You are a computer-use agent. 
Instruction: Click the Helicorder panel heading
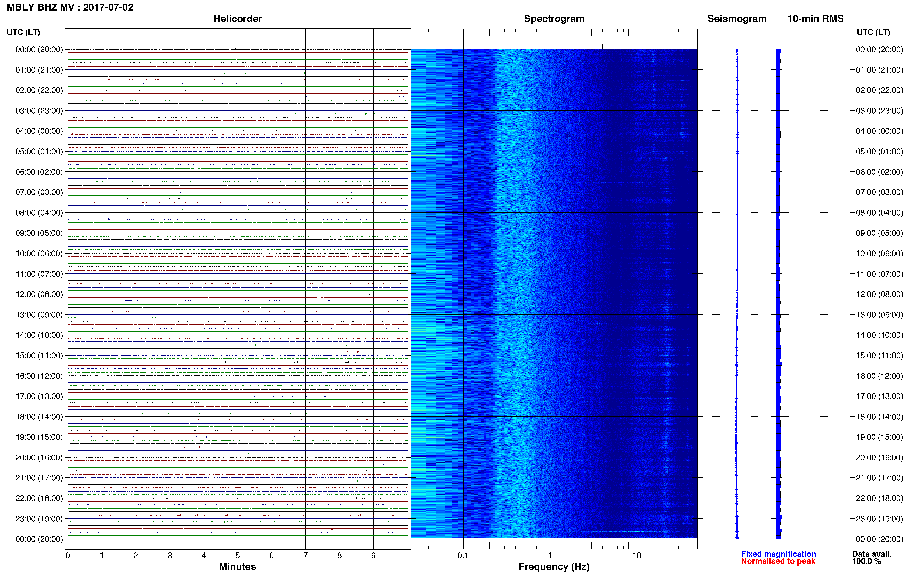click(238, 19)
